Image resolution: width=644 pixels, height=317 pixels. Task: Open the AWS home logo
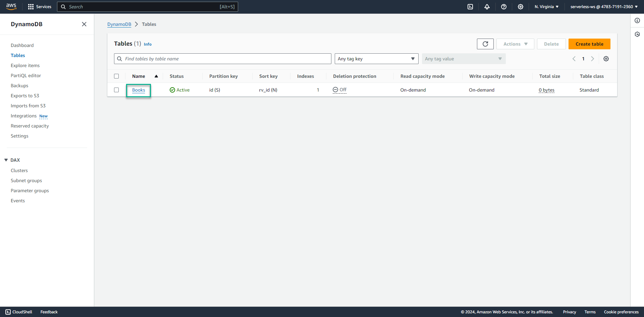click(11, 7)
